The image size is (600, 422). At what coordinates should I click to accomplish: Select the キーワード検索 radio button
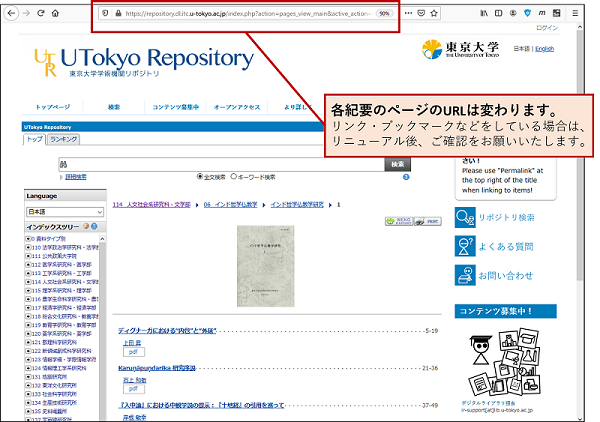[x=233, y=176]
